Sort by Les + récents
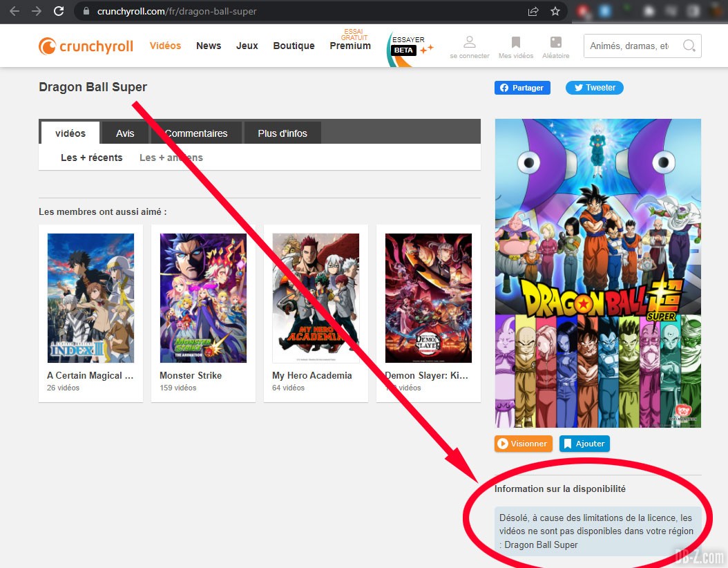The width and height of the screenshot is (728, 568). tap(91, 158)
